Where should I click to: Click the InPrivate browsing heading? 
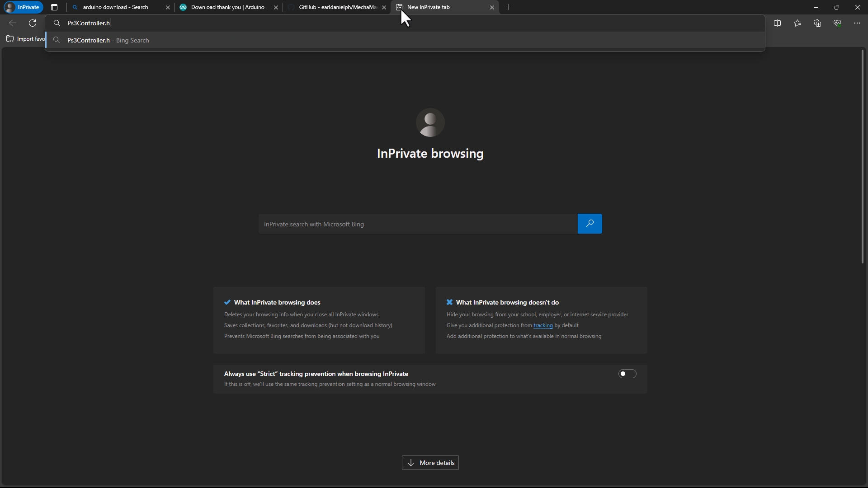(x=430, y=154)
